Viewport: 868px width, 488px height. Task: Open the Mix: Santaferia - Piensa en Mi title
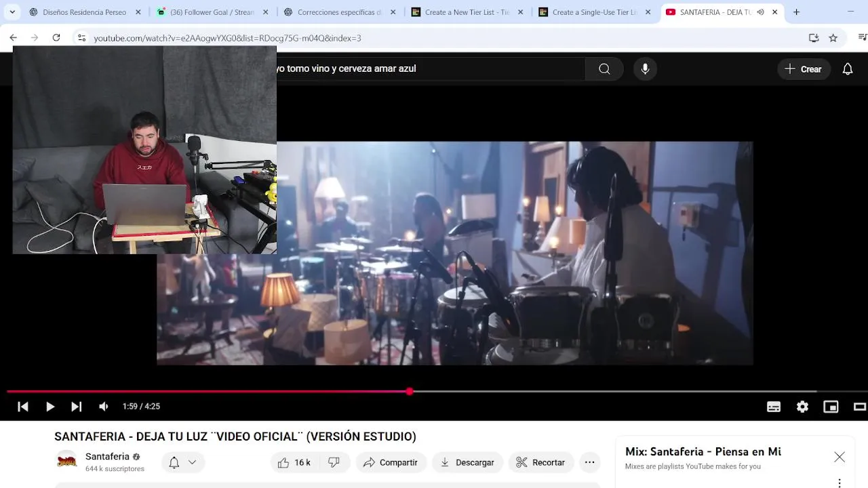click(x=703, y=451)
